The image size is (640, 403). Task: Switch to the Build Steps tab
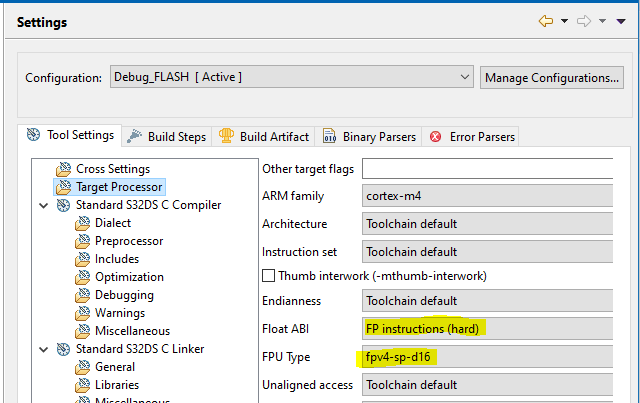168,136
